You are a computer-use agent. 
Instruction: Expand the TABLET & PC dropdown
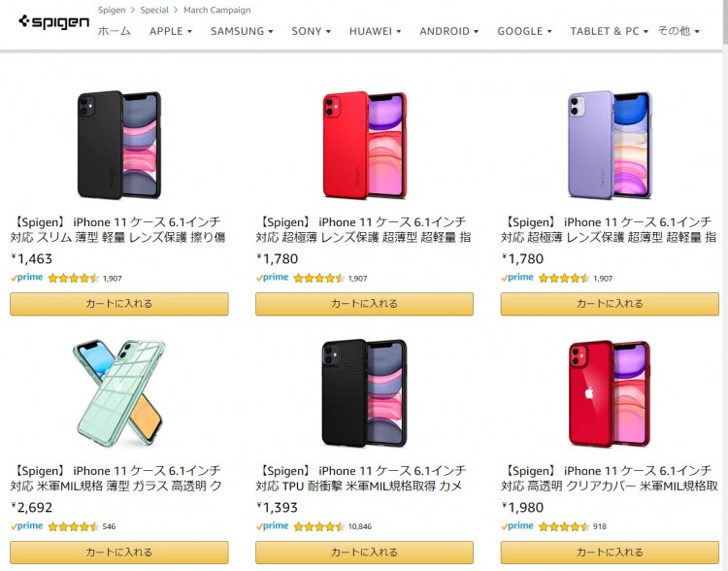(x=610, y=31)
